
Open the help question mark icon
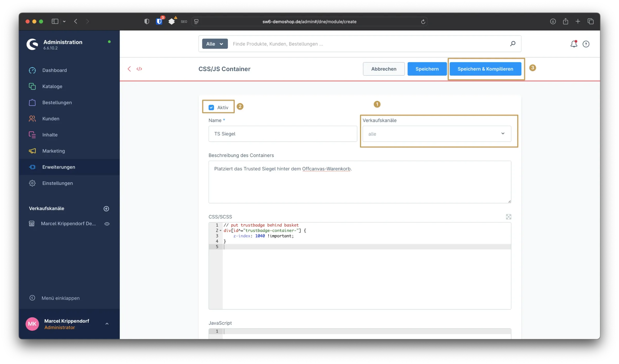pyautogui.click(x=586, y=44)
